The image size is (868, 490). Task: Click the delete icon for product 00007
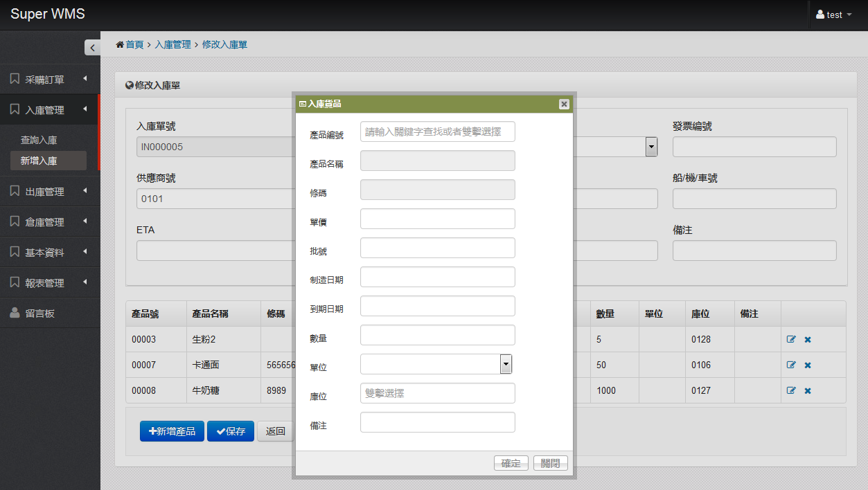pyautogui.click(x=808, y=365)
